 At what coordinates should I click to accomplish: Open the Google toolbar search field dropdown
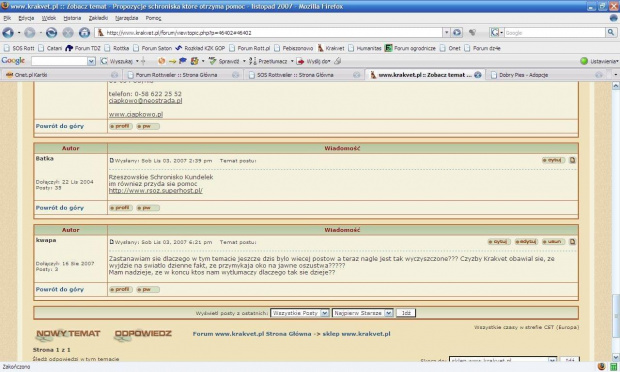tap(91, 61)
